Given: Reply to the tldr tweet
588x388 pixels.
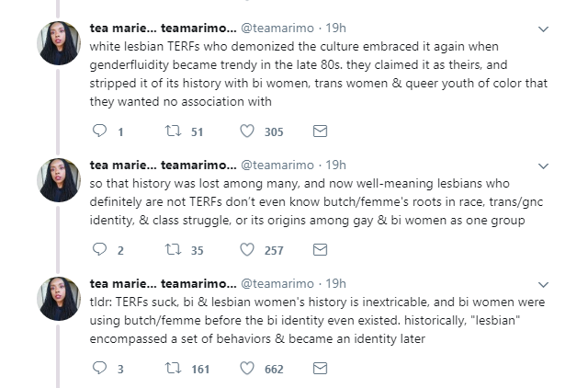Looking at the screenshot, I should coord(101,369).
